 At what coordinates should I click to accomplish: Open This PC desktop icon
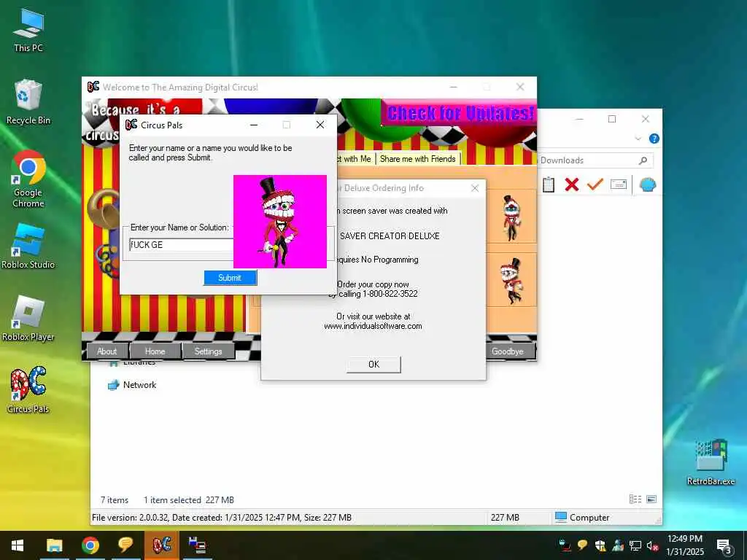point(28,30)
